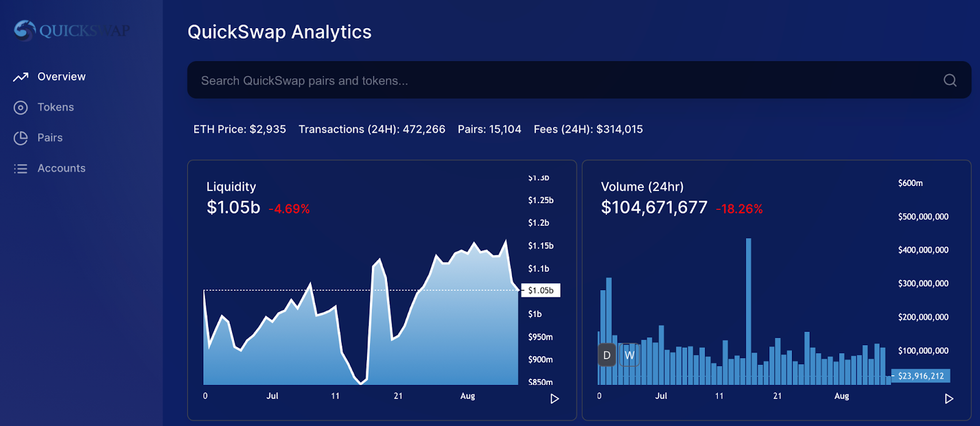
Task: Click the Pairs pie chart icon
Action: [21, 138]
